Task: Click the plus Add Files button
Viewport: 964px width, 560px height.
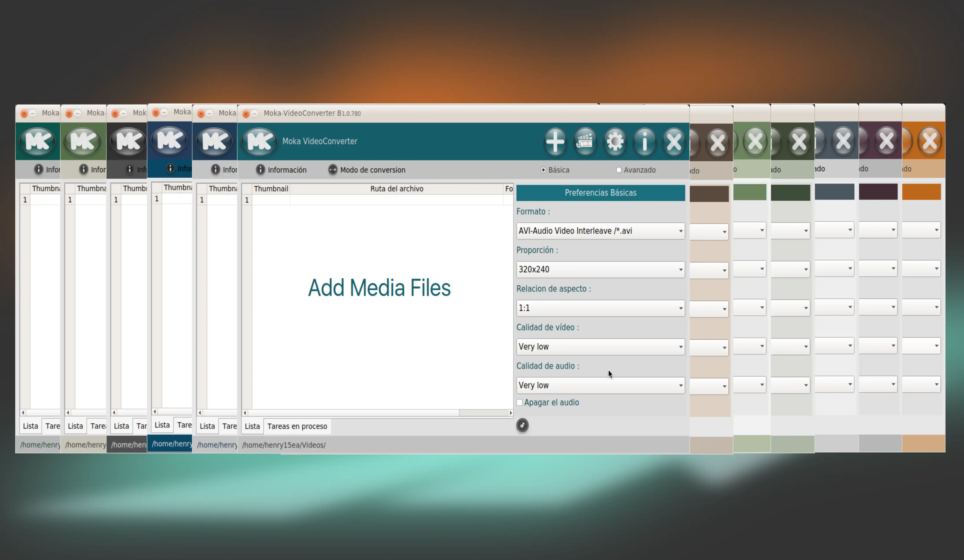Action: click(x=555, y=142)
